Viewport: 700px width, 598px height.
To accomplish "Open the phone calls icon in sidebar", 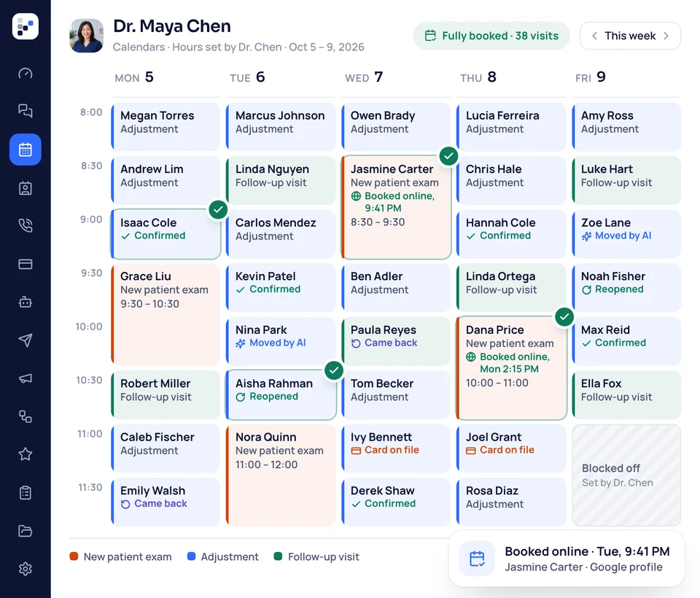I will pyautogui.click(x=26, y=225).
